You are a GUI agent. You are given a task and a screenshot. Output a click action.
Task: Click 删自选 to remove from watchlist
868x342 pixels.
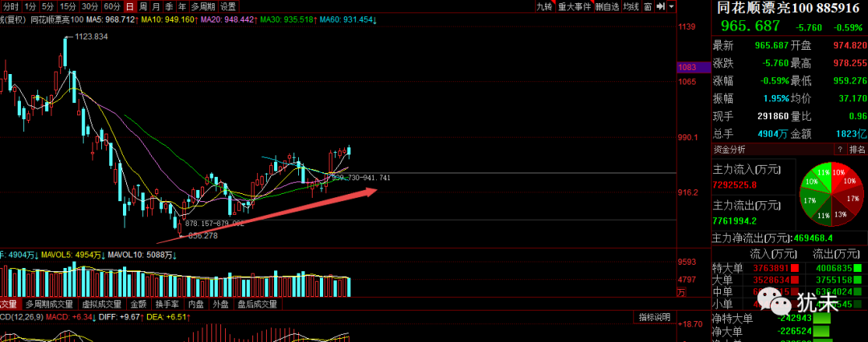coord(608,6)
